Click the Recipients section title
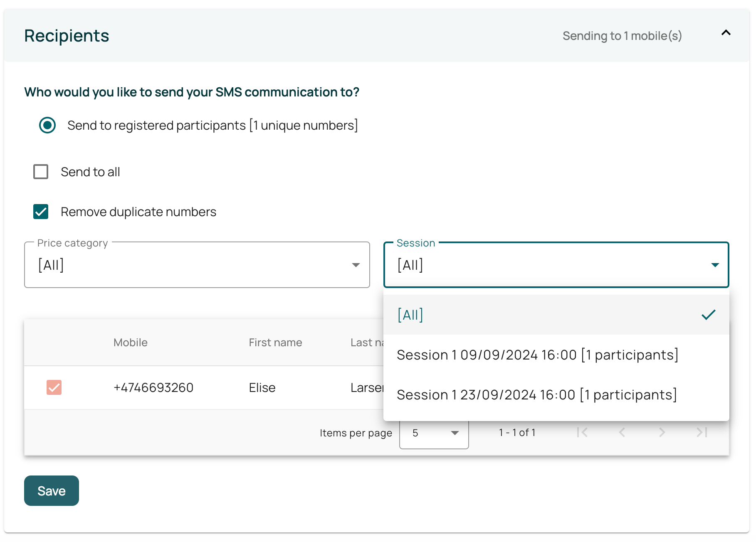The image size is (756, 542). [x=67, y=36]
